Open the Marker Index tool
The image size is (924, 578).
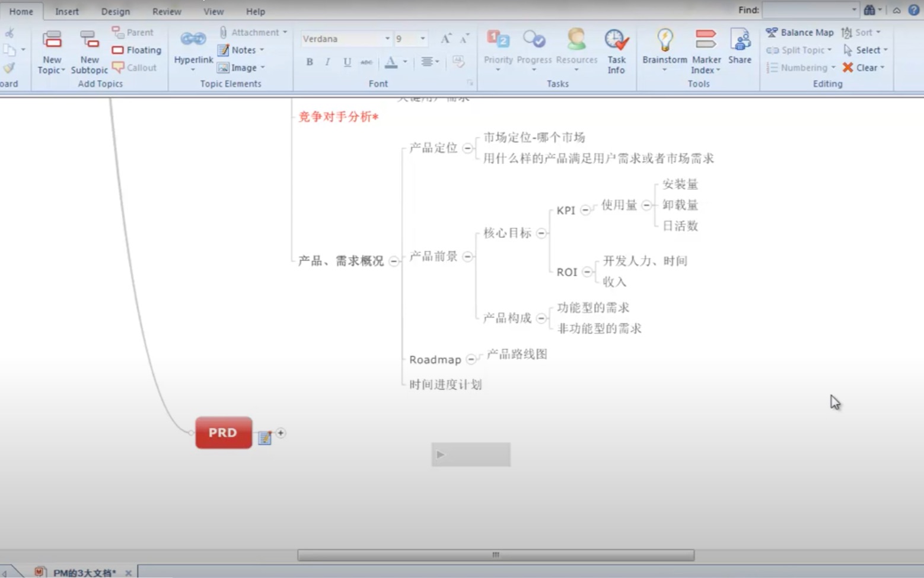(705, 50)
